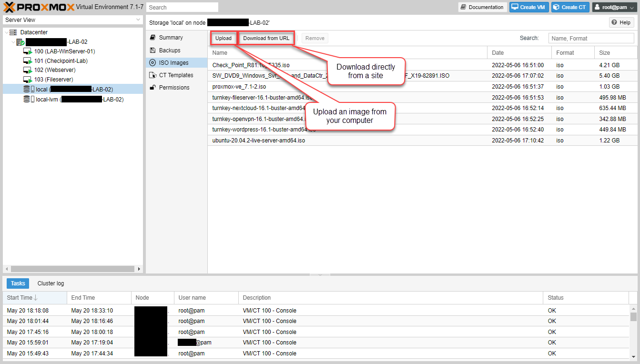Click the Create VM button

[x=529, y=7]
